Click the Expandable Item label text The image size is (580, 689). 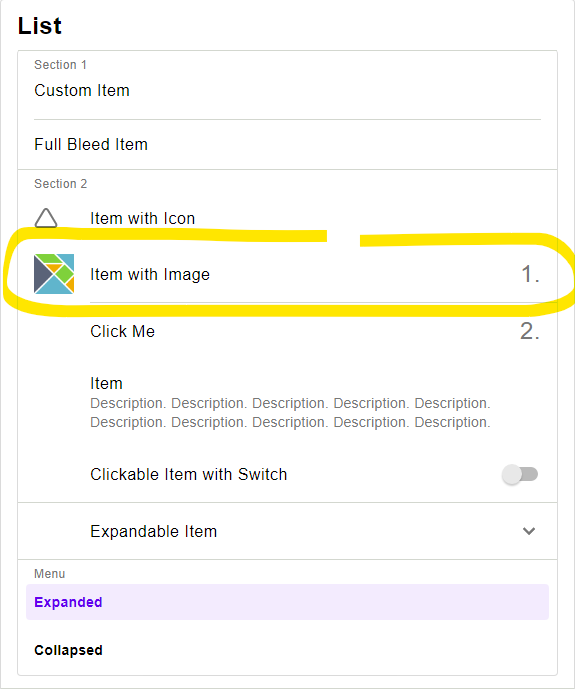(x=153, y=531)
